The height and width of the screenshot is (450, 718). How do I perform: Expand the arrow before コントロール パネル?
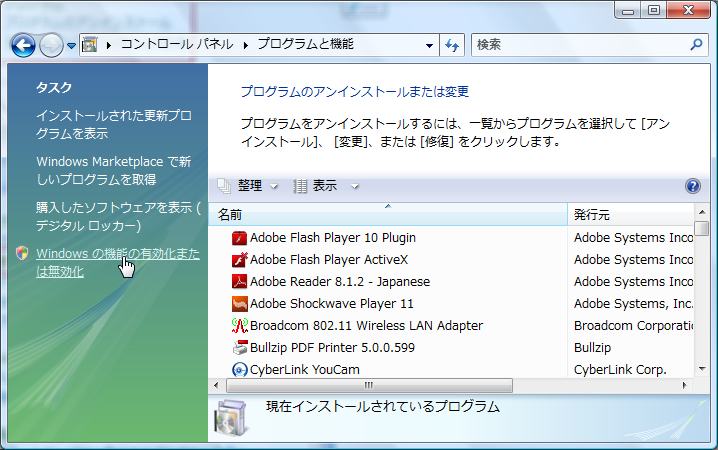(x=109, y=45)
